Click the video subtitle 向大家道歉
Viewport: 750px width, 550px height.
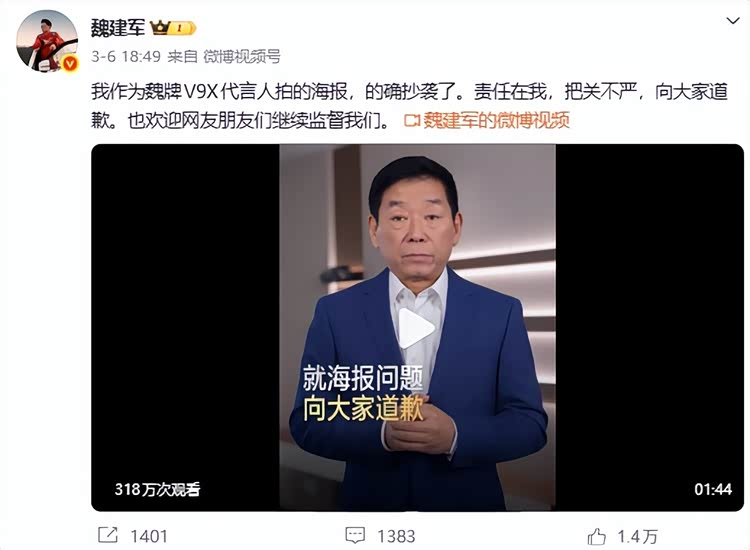[x=363, y=409]
